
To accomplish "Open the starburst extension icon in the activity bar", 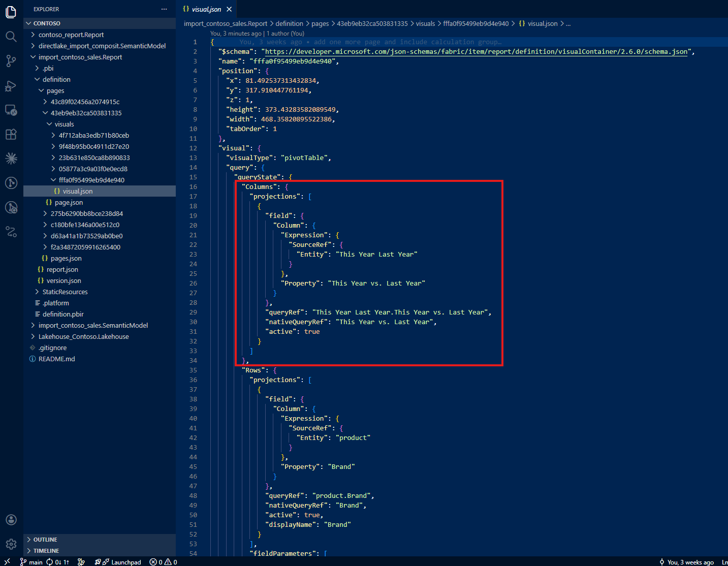I will pos(11,159).
